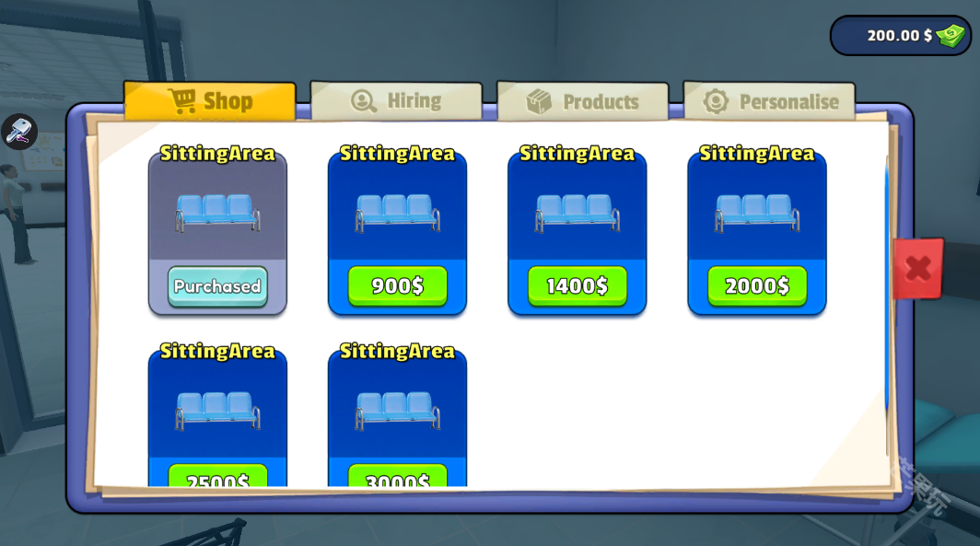980x546 pixels.
Task: Select the bench image of the 2000$ item
Action: 756,213
